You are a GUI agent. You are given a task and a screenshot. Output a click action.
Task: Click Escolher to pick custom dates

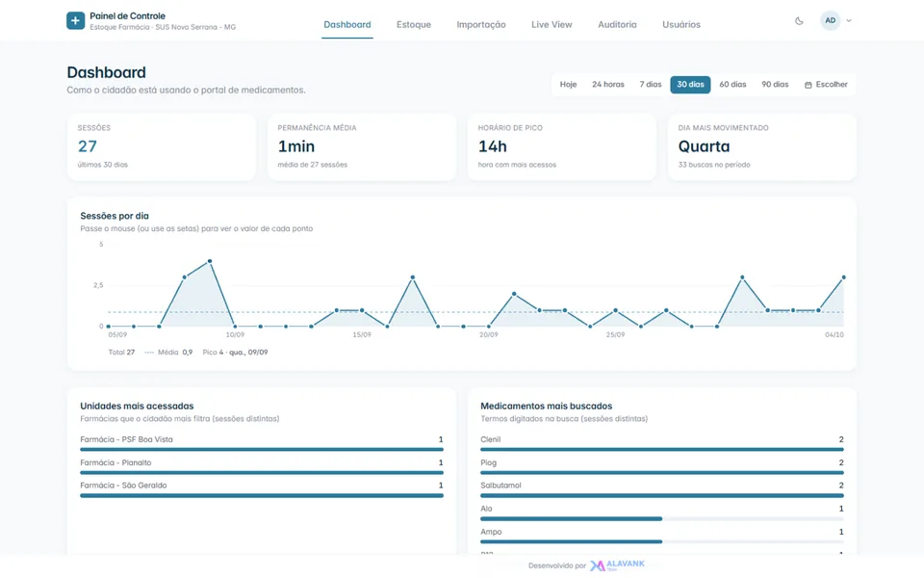click(x=826, y=85)
